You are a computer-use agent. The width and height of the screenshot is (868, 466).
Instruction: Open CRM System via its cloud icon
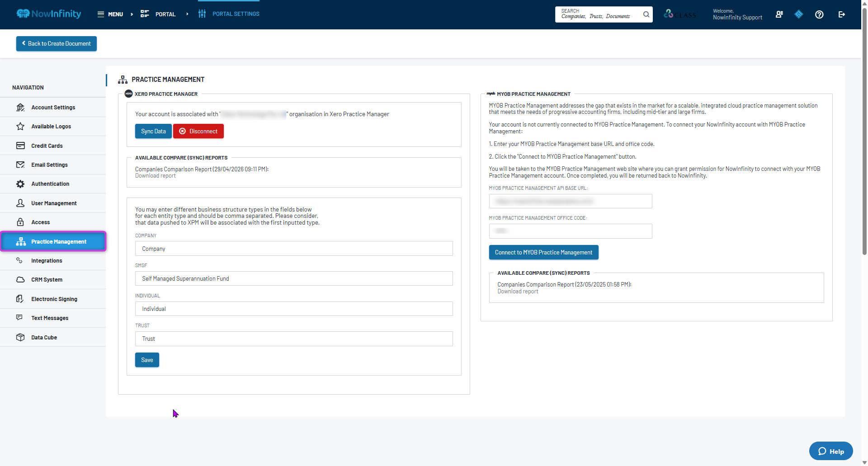coord(20,280)
